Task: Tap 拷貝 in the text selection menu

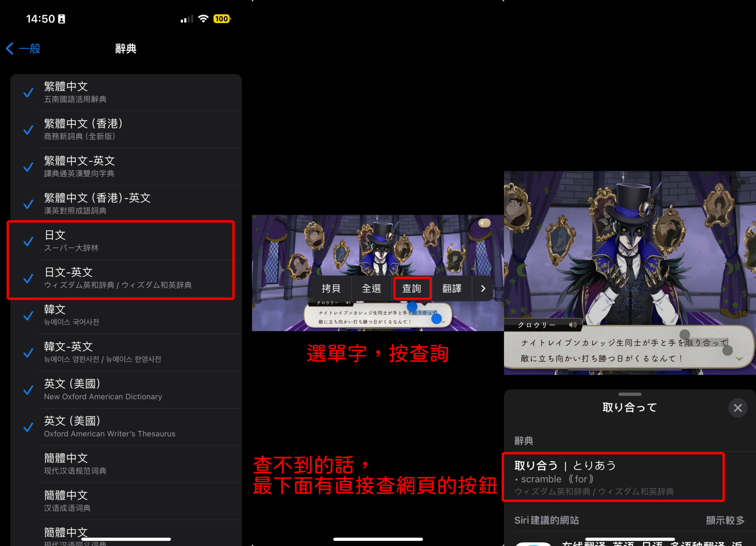Action: click(x=331, y=288)
